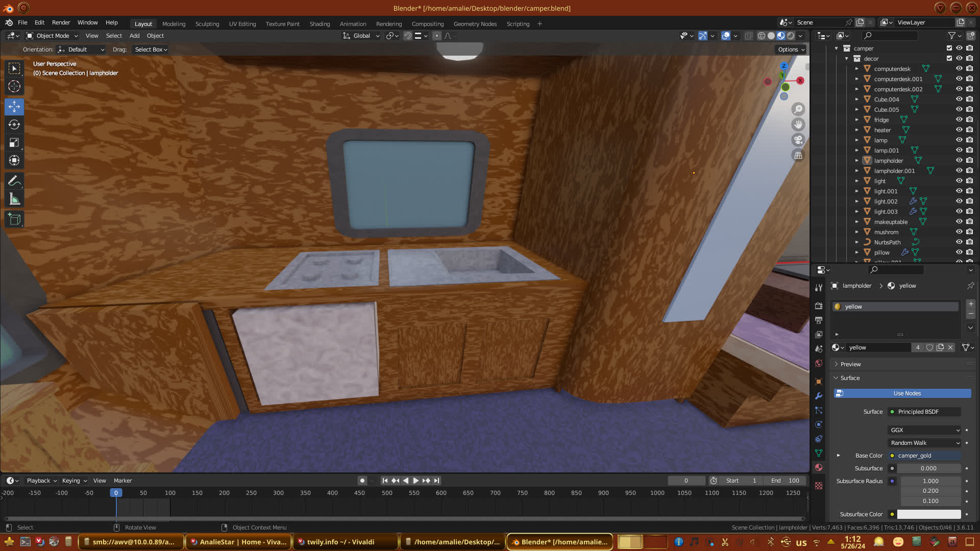The image size is (980, 551).
Task: Open the Render menu
Action: [x=61, y=22]
